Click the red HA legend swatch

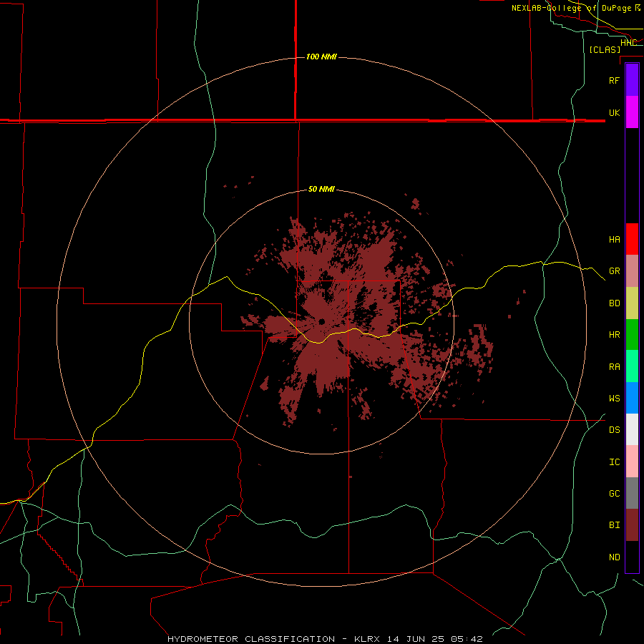632,239
